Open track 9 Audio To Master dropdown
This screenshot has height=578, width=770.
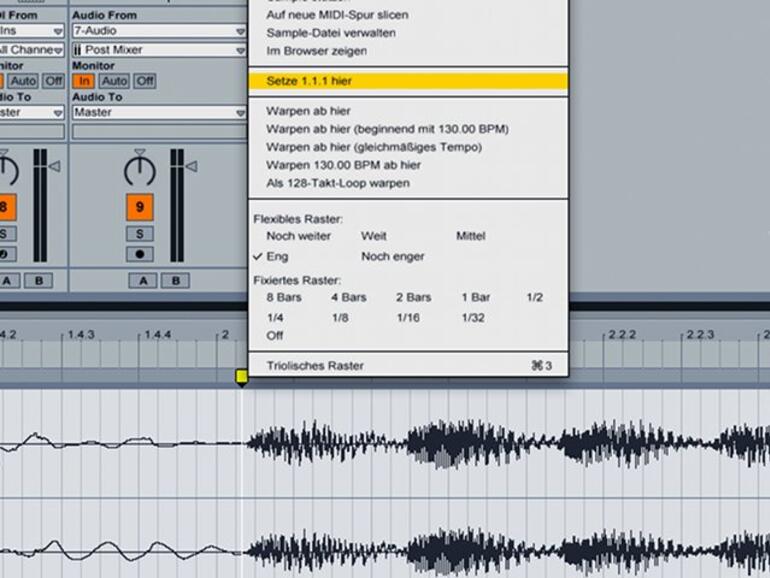tap(158, 113)
